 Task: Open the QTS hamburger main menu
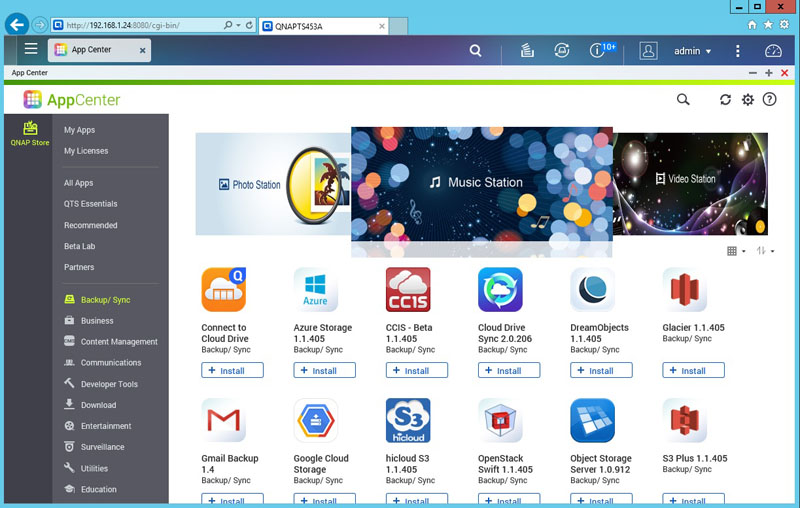tap(31, 49)
